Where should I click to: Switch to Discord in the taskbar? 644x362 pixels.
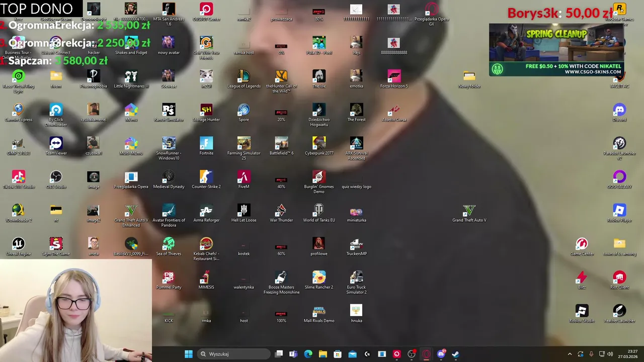click(441, 354)
